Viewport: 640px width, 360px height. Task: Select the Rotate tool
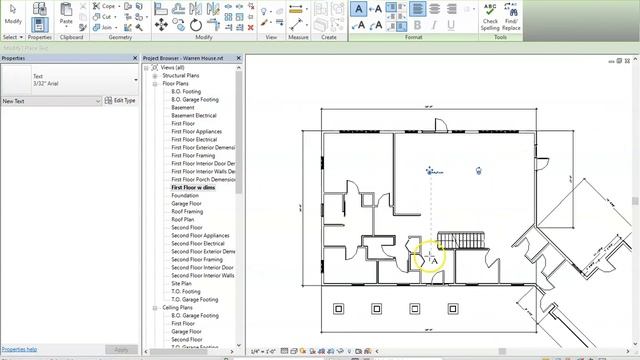[196, 25]
